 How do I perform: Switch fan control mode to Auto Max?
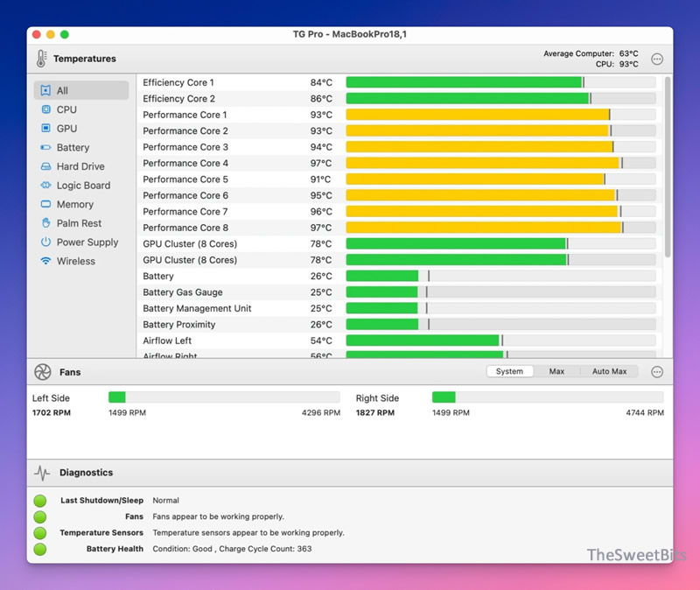tap(609, 371)
